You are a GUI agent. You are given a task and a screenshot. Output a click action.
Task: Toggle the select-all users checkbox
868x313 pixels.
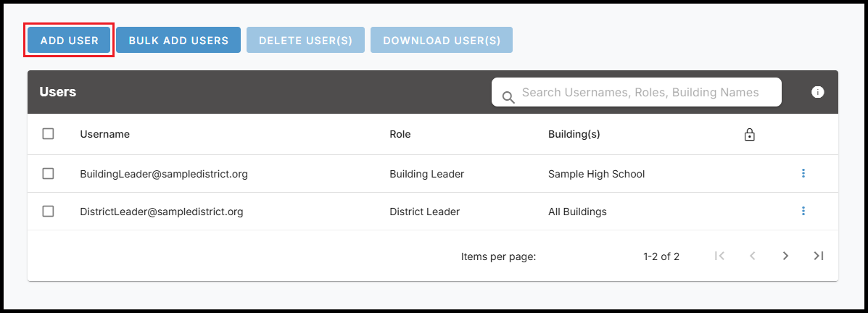49,134
